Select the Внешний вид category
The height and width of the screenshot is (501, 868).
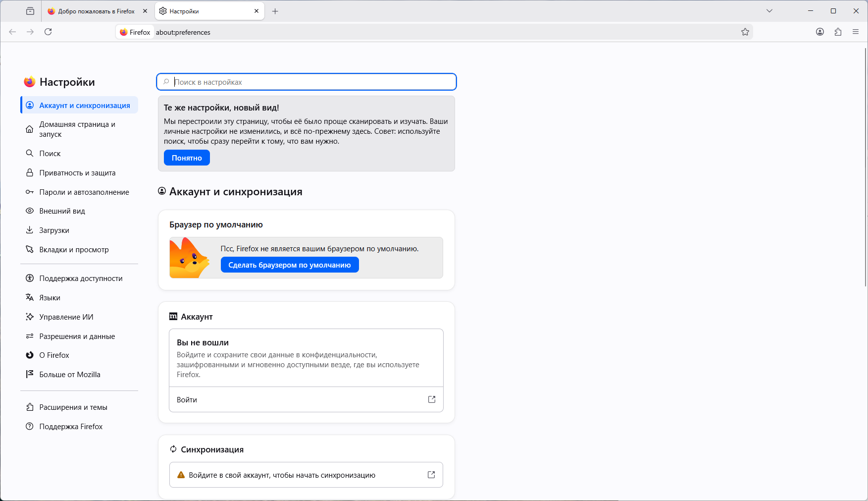click(x=79, y=211)
